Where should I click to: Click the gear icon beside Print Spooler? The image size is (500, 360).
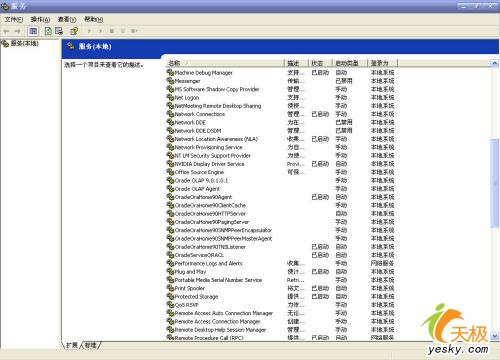click(170, 288)
